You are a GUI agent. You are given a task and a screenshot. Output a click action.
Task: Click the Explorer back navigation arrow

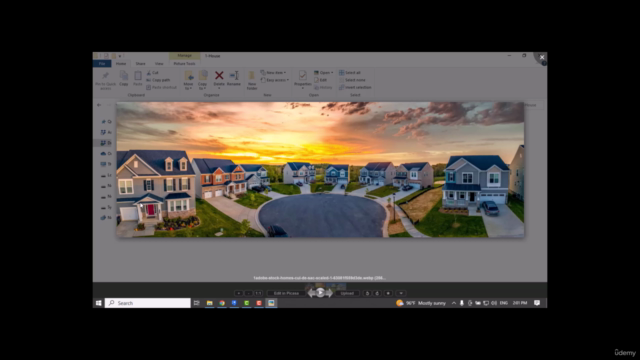99,105
